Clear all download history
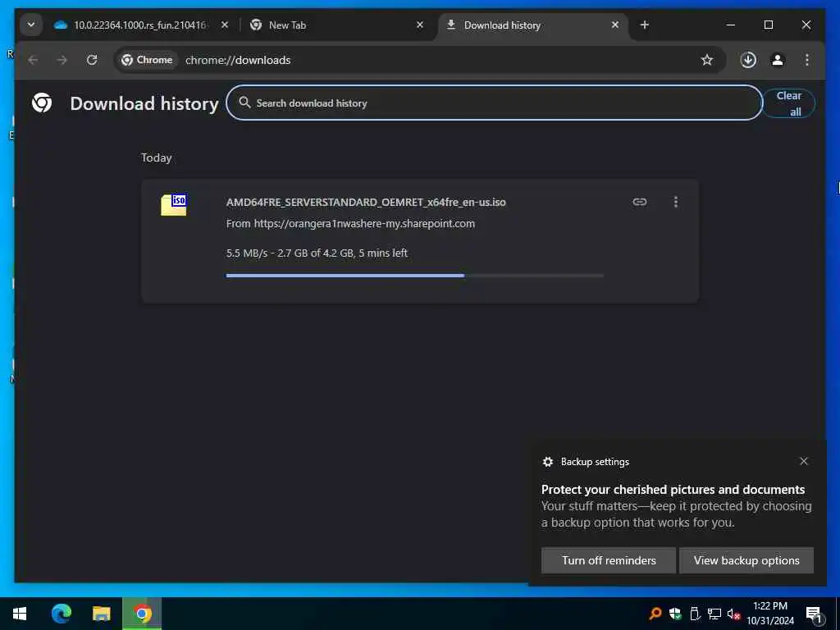 pyautogui.click(x=788, y=103)
